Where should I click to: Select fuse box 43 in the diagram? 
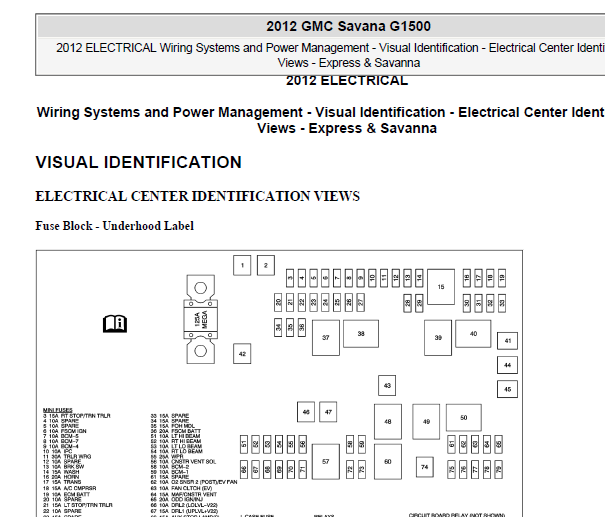pos(387,385)
